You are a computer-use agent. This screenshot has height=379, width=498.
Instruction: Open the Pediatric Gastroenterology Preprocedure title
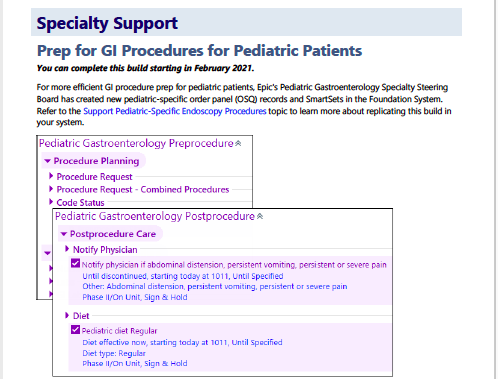[x=136, y=143]
